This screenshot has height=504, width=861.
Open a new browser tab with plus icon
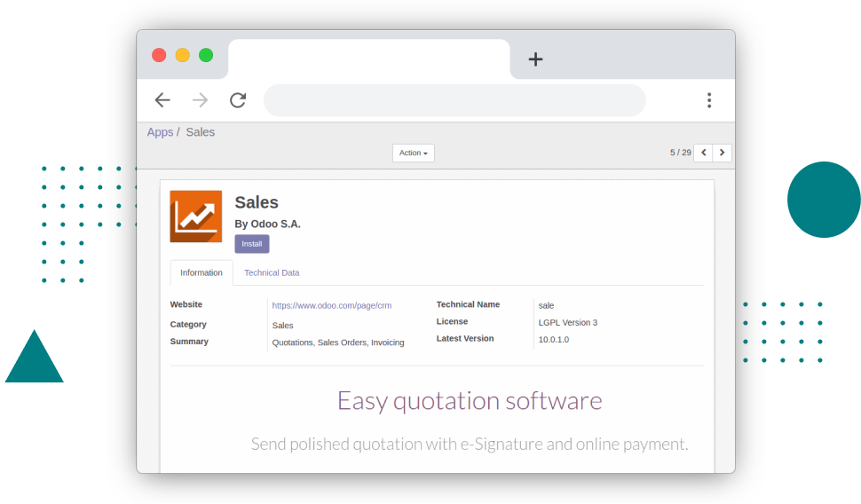click(535, 59)
